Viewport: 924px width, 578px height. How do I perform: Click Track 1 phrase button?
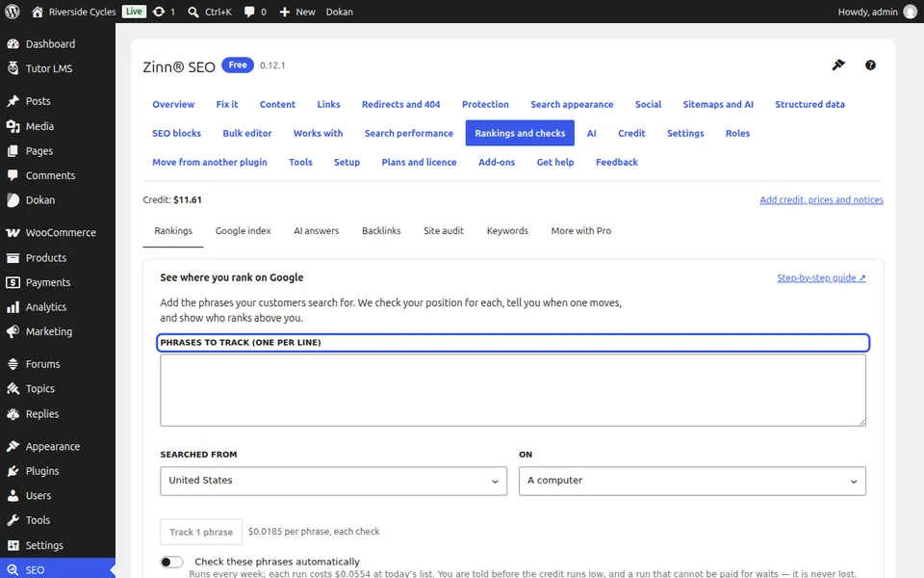[201, 532]
